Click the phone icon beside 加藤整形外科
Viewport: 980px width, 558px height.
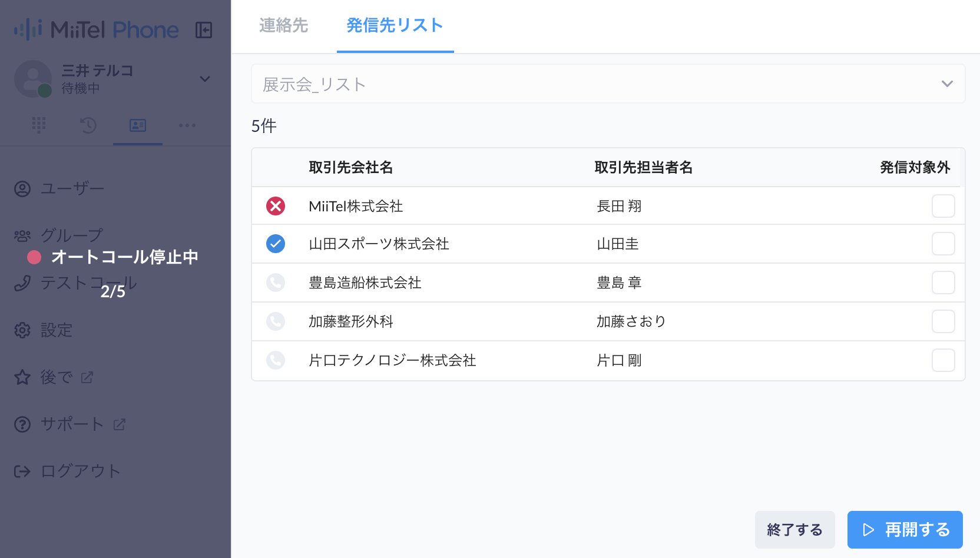(x=276, y=321)
